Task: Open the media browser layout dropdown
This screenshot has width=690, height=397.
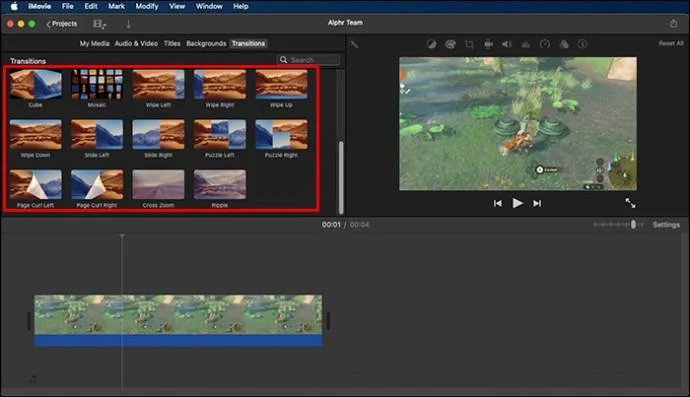Action: click(99, 24)
